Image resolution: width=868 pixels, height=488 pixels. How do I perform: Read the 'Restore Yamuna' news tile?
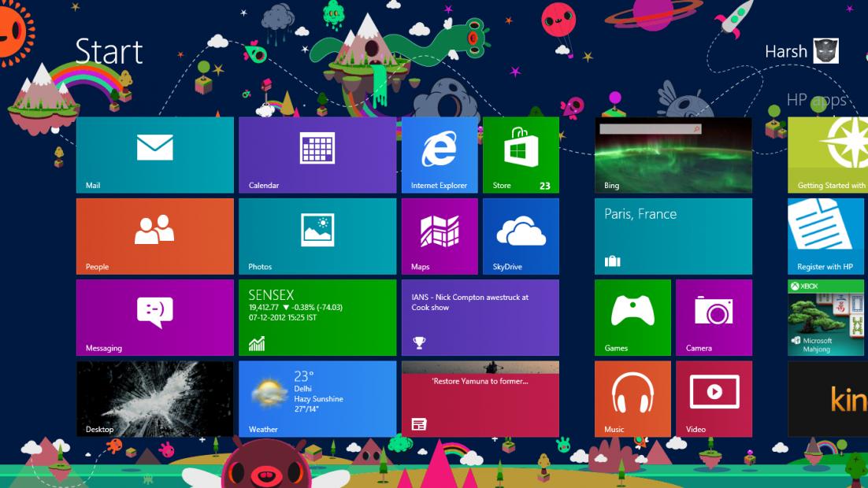tap(480, 398)
